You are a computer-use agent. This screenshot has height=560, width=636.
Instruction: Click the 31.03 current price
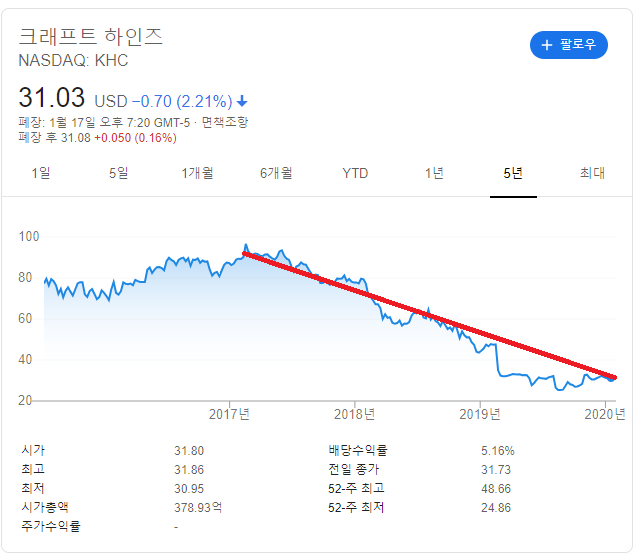(52, 98)
